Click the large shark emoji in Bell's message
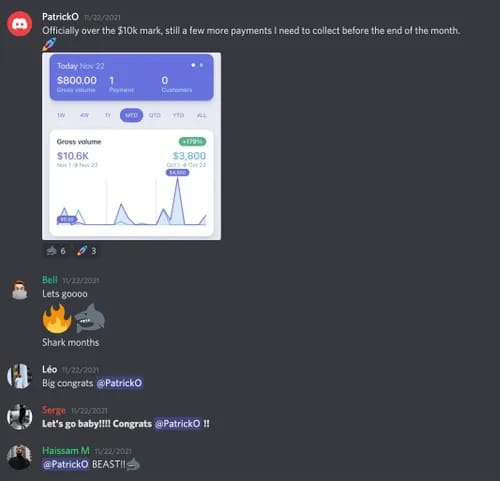The width and height of the screenshot is (500, 481). [90, 319]
